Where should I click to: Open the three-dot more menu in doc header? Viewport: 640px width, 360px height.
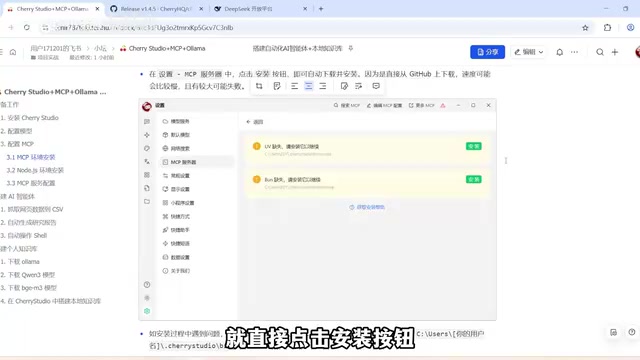coord(574,52)
